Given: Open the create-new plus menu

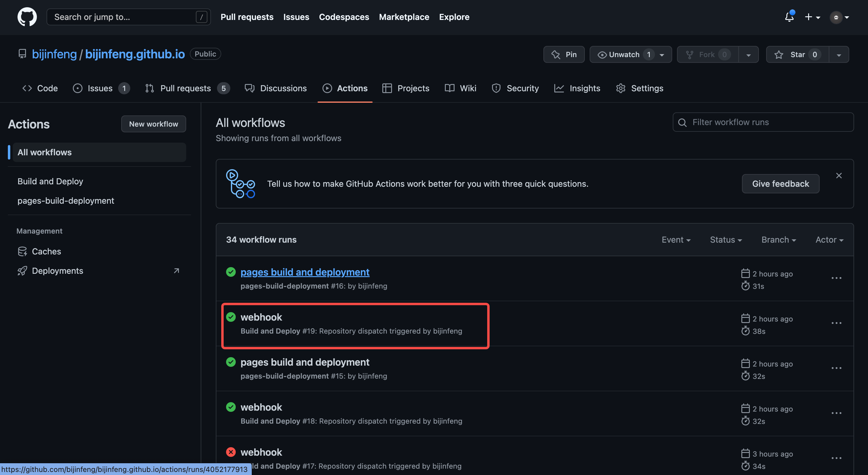Looking at the screenshot, I should [x=812, y=17].
